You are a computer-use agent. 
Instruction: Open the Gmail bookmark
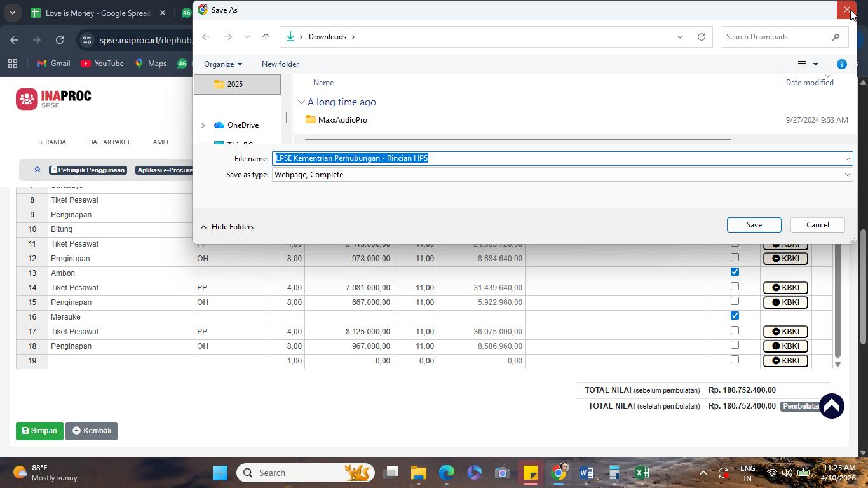pyautogui.click(x=53, y=64)
